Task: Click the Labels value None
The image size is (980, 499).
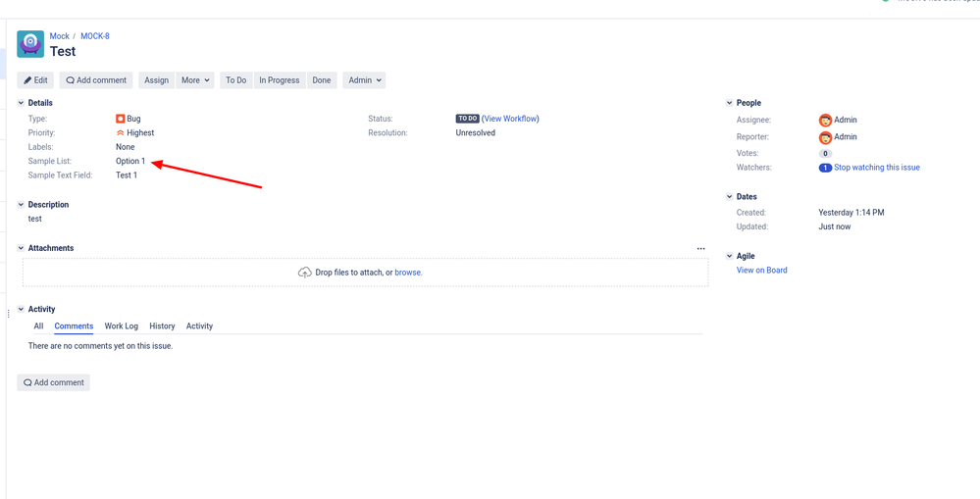Action: tap(125, 147)
